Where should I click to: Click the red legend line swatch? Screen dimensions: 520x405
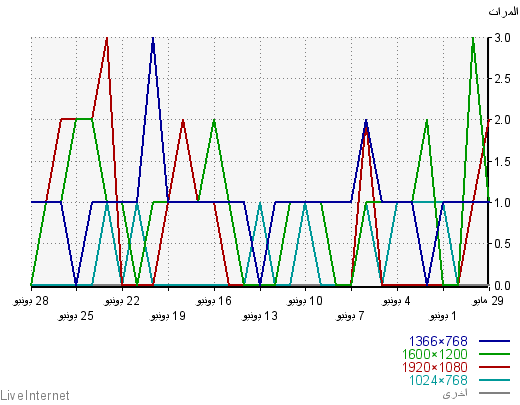[x=494, y=367]
